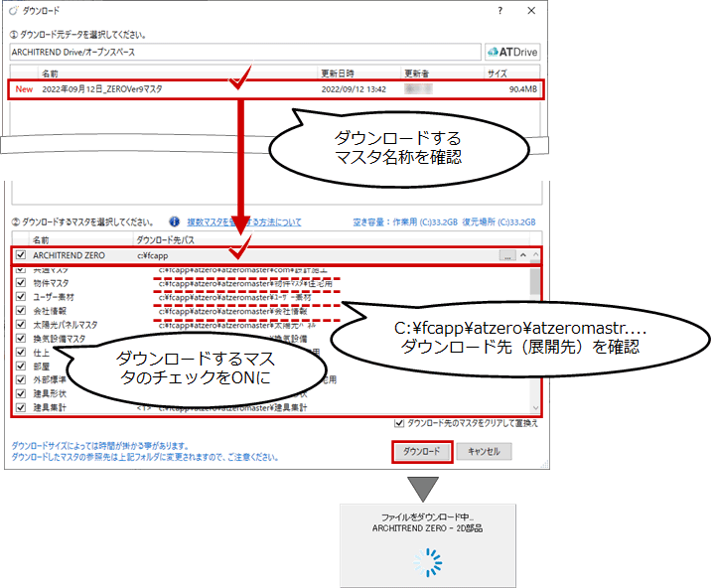Toggle the 仕上 checkbox
Screen dimensions: 712x588
tap(21, 352)
